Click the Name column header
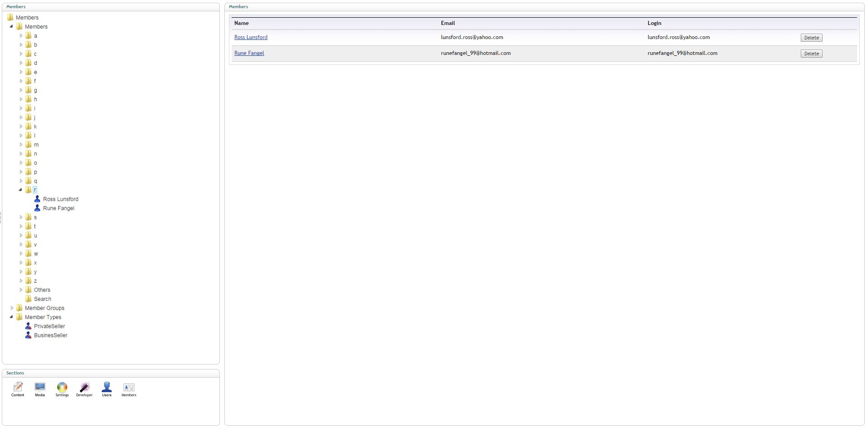This screenshot has height=433, width=868. coord(241,23)
